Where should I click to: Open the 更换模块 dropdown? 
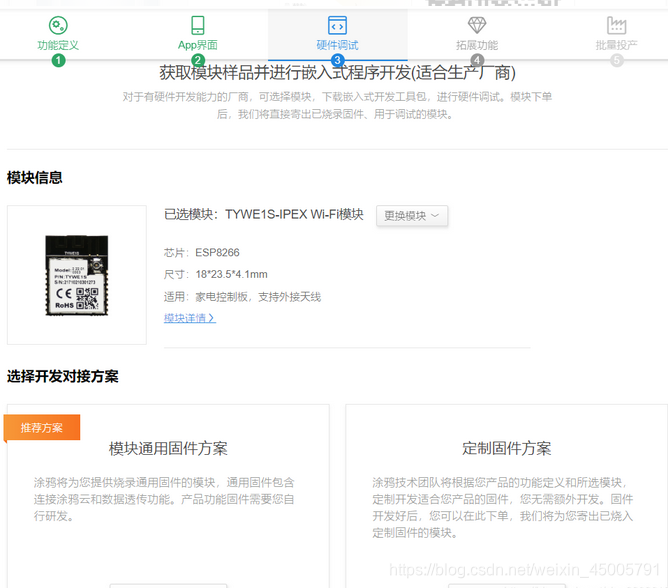(412, 216)
